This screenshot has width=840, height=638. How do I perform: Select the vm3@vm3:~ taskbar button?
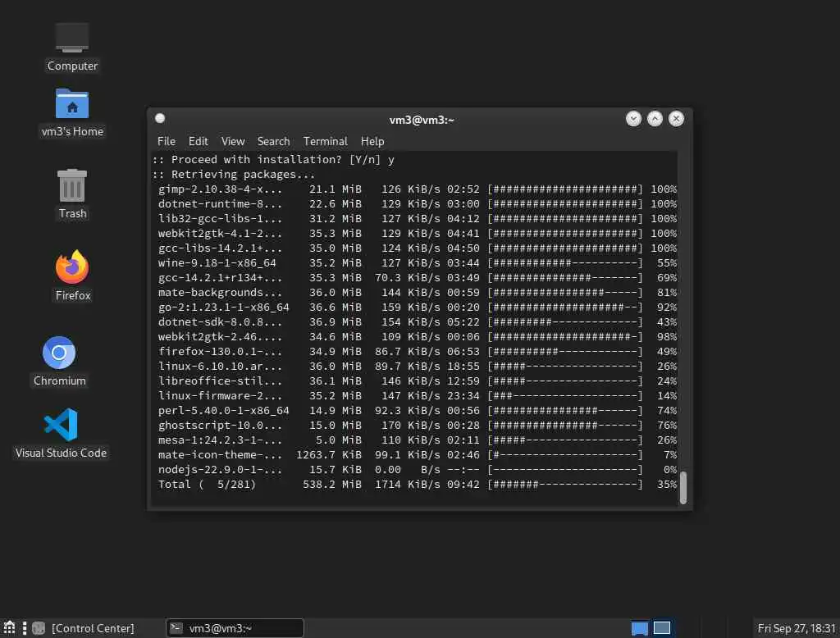coord(235,628)
